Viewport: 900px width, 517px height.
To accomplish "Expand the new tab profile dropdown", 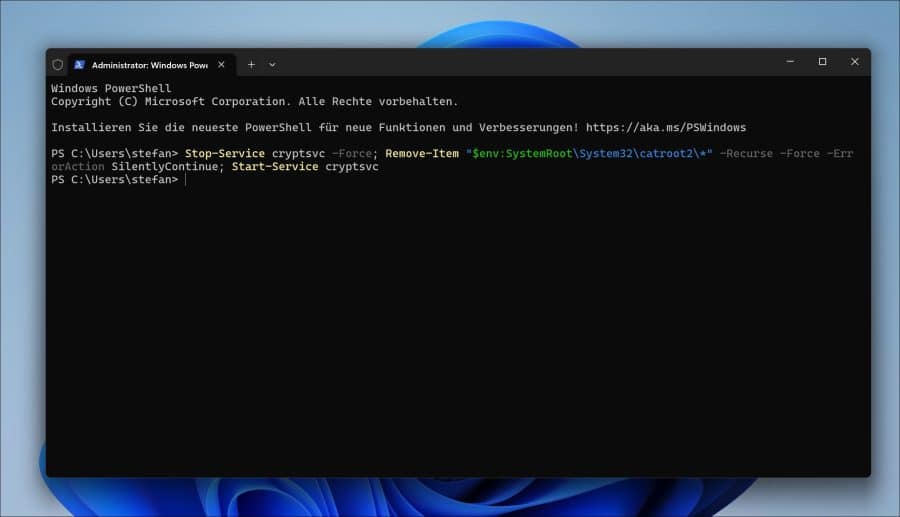I will 272,64.
